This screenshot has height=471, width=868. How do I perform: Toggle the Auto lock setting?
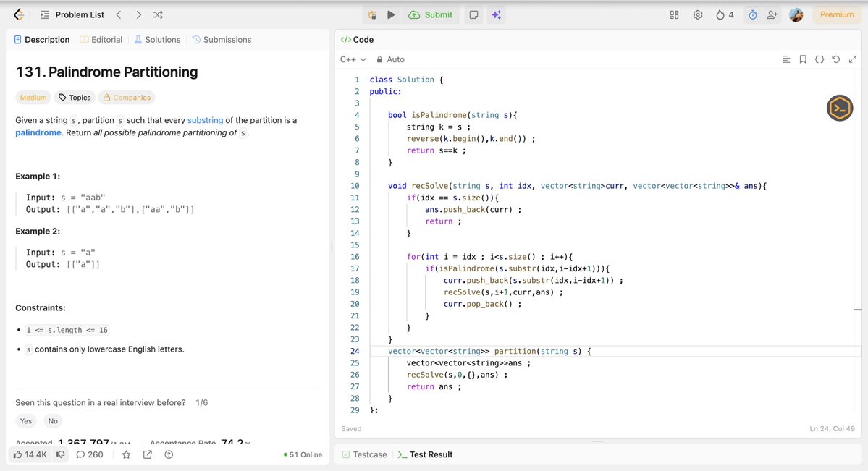(x=390, y=59)
